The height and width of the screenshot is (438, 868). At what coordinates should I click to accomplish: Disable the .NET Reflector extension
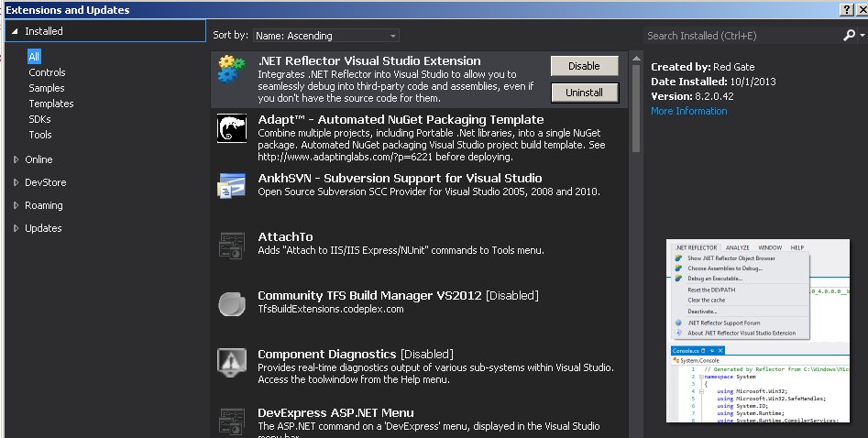(x=584, y=66)
